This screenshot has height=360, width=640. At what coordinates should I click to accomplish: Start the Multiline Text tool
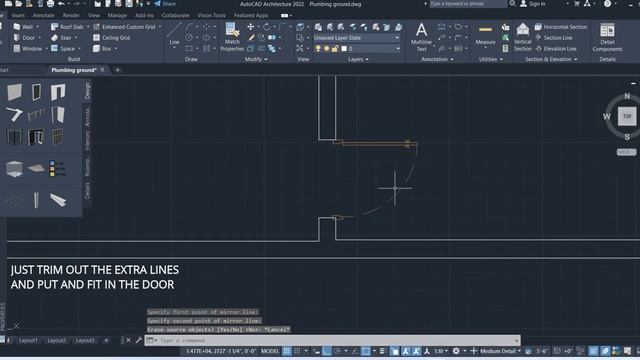(421, 37)
